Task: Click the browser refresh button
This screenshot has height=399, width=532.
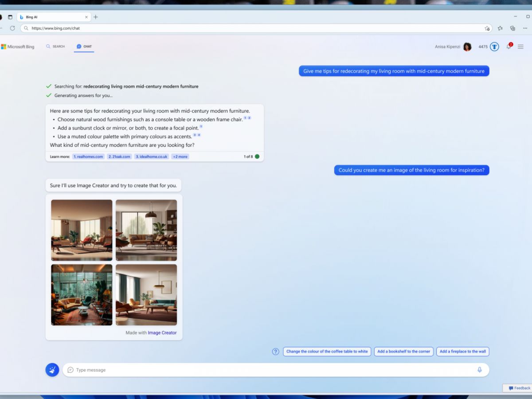Action: [12, 28]
